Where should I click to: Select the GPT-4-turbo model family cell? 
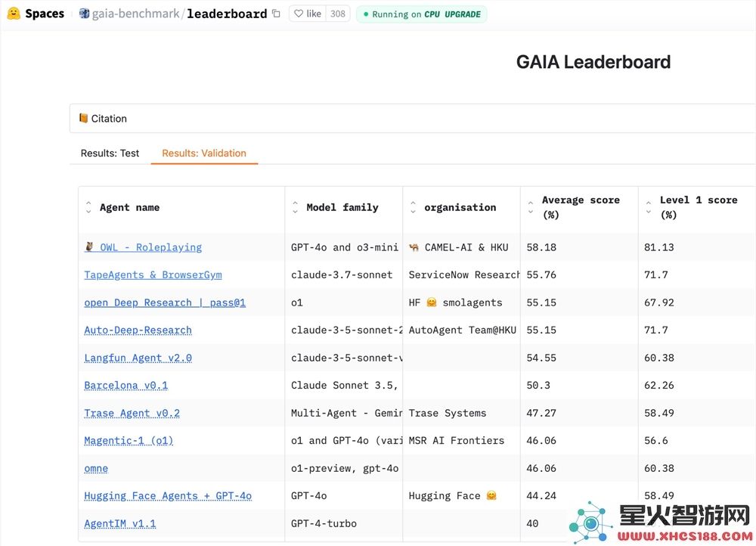pyautogui.click(x=344, y=523)
